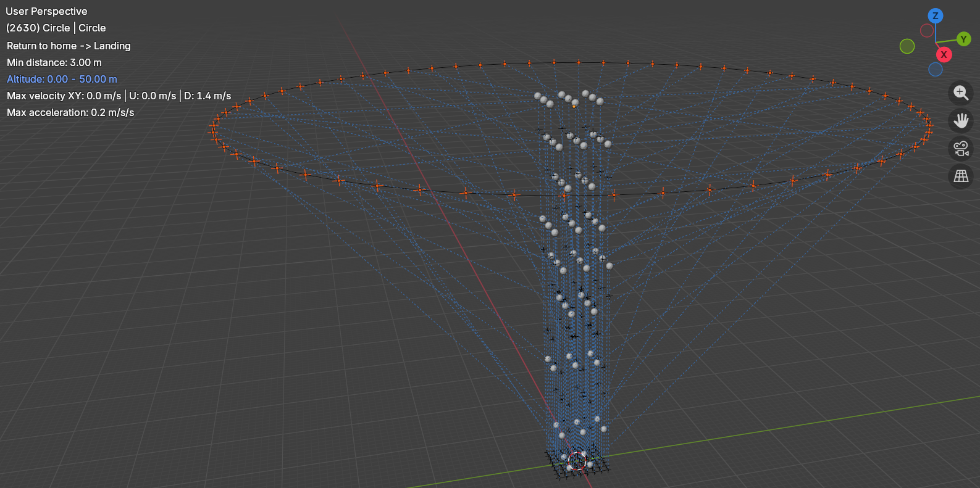The image size is (980, 488).
Task: Click the hand pan view icon
Action: click(961, 121)
